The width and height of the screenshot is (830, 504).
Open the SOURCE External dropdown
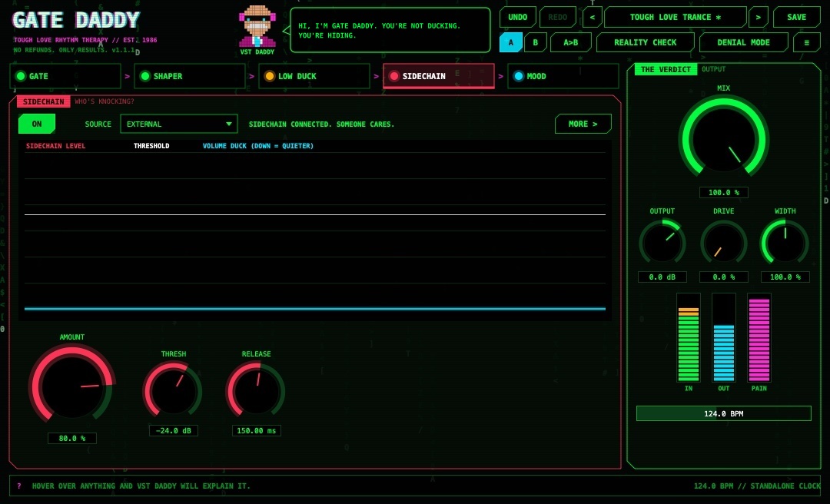pos(179,124)
